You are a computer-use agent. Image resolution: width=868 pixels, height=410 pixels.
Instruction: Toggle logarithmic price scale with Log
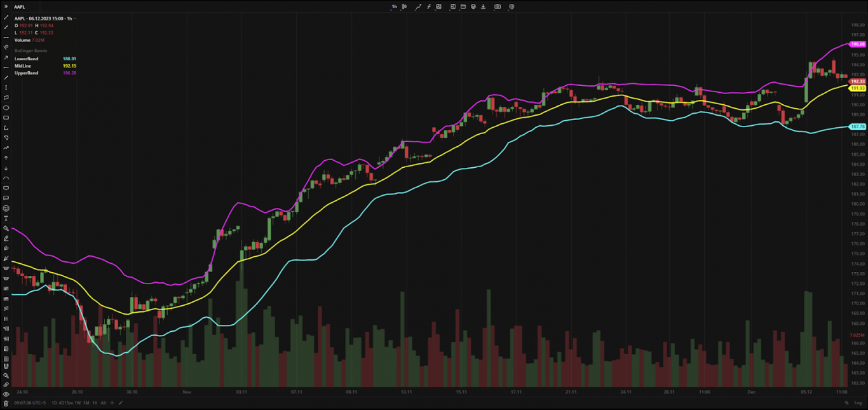coord(858,403)
